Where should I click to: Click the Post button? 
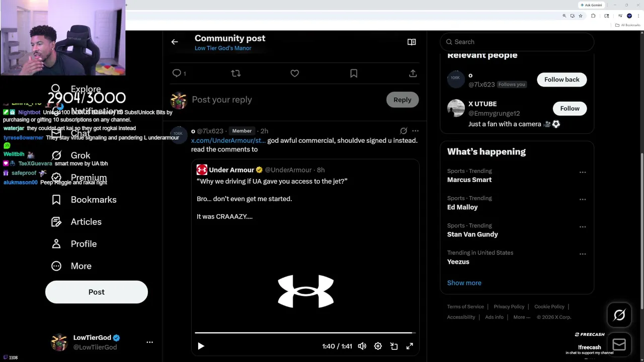[x=97, y=292]
